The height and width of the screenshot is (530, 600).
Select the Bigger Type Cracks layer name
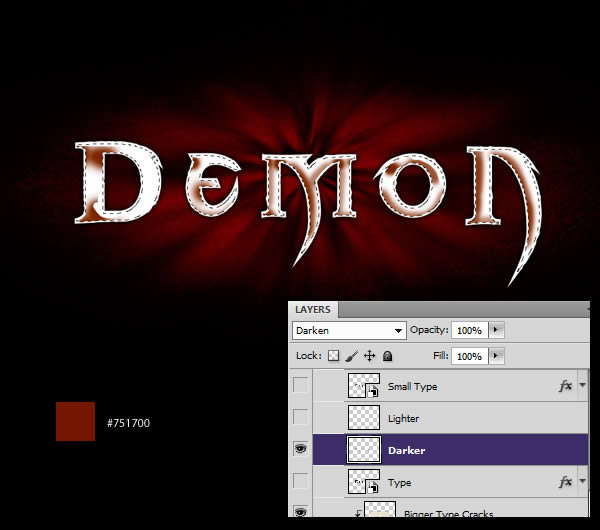point(448,513)
